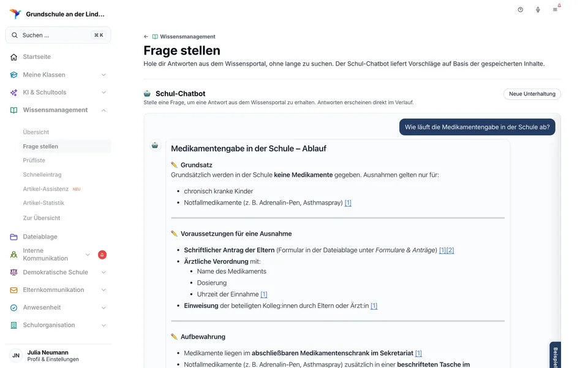Expand the Elternkommunikation chevron

[104, 290]
